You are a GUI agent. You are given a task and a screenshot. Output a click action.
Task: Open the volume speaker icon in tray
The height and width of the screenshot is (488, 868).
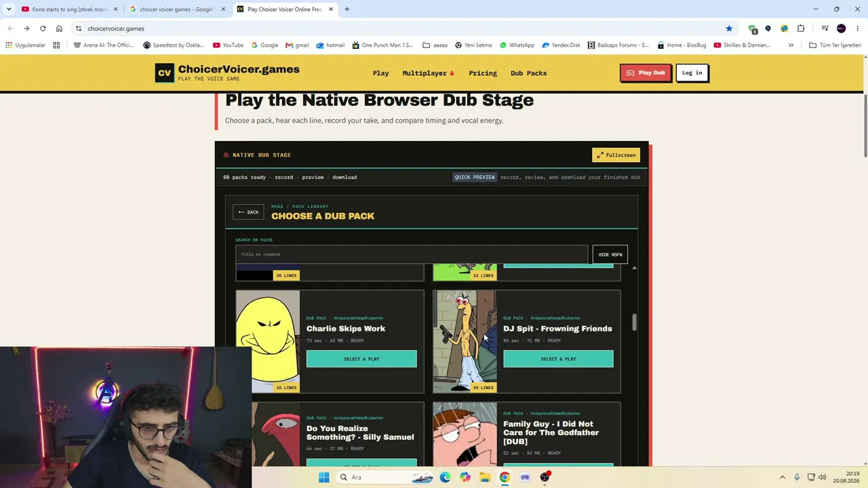pos(823,477)
